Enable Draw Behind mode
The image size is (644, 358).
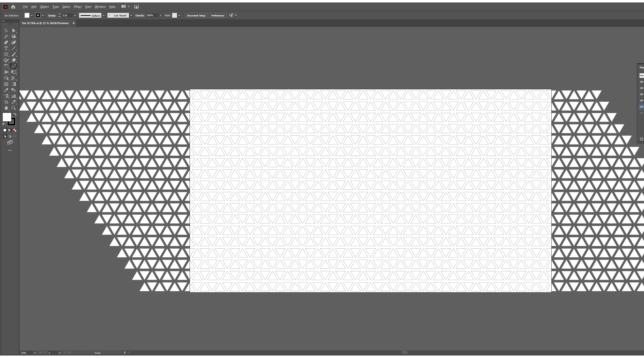click(x=10, y=136)
